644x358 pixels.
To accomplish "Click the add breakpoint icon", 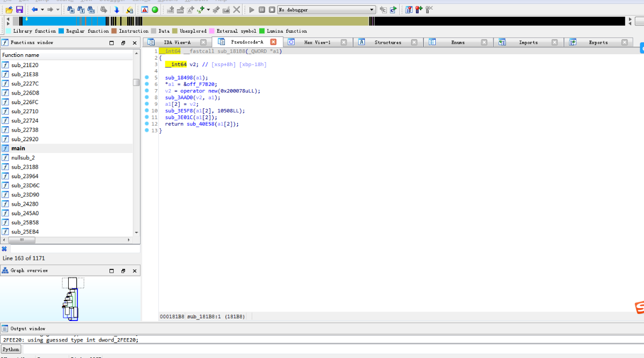I will click(x=419, y=10).
